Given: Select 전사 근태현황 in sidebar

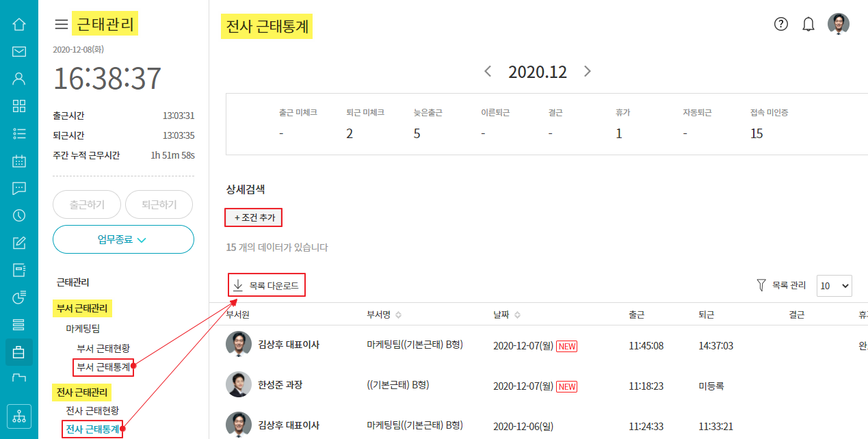Looking at the screenshot, I should 92,410.
